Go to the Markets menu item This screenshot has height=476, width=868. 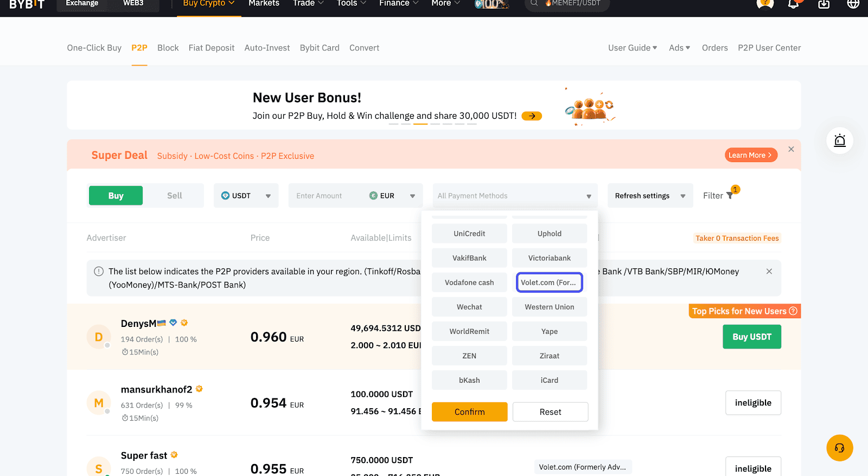264,3
